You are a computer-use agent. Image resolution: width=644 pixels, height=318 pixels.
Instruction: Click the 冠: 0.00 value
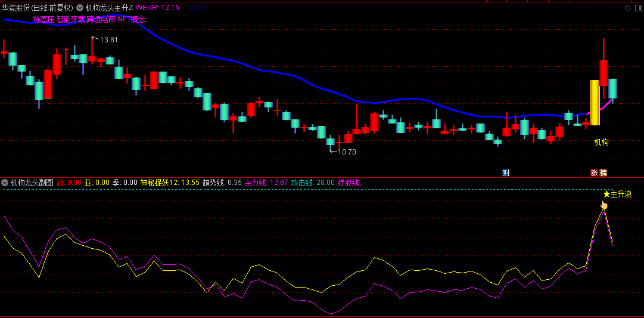(x=69, y=182)
